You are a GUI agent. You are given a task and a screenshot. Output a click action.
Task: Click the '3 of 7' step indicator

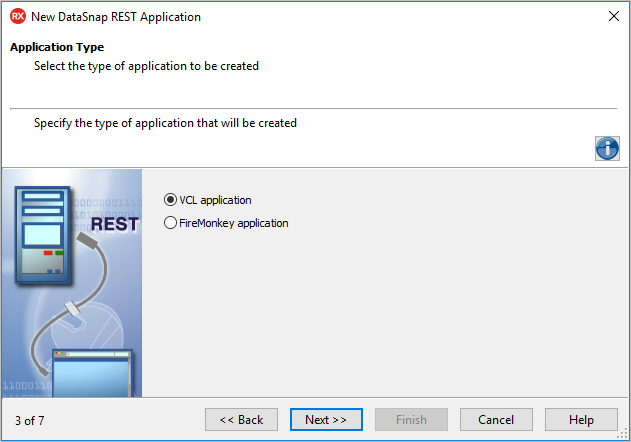point(30,421)
